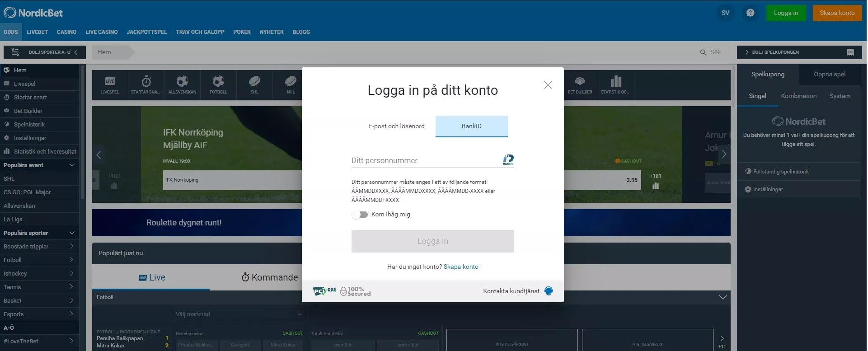Screen dimensions: 868x351
Task: Expand the Fotboll sport row
Action: coord(39,260)
